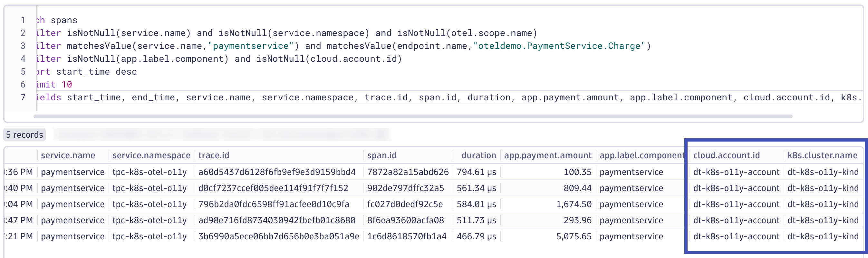The image size is (868, 258).
Task: Click the "oteldemo.PaymentService.Charge" string in query
Action: point(559,46)
